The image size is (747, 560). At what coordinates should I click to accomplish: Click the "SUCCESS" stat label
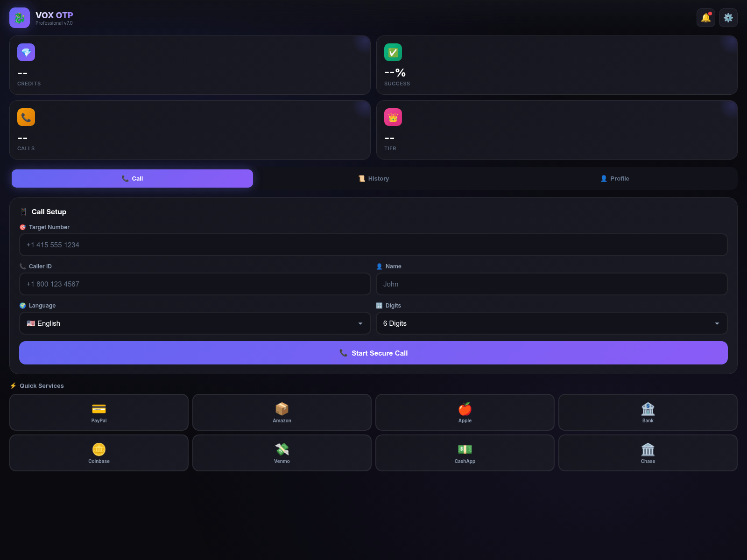[397, 84]
